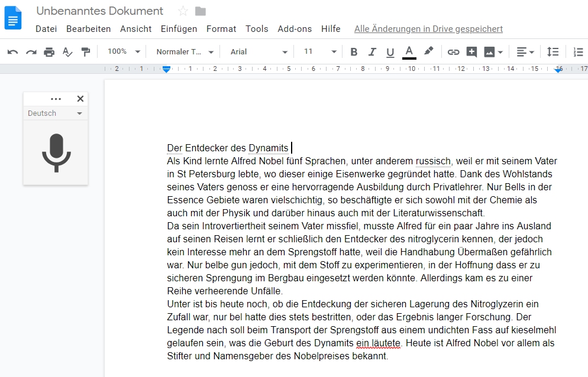Click the undo arrow icon
Image resolution: width=588 pixels, height=377 pixels.
pos(13,52)
